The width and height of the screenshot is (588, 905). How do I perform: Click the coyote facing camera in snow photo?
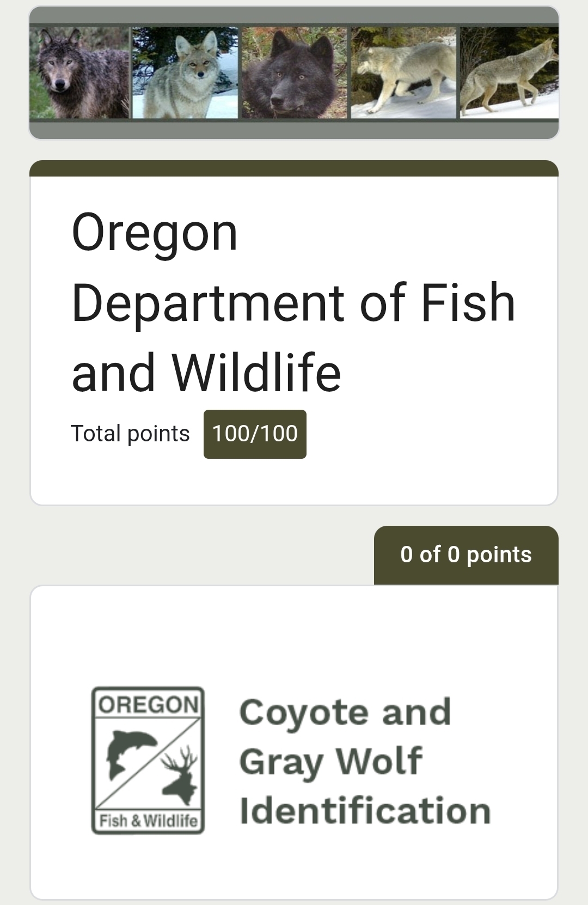(185, 72)
